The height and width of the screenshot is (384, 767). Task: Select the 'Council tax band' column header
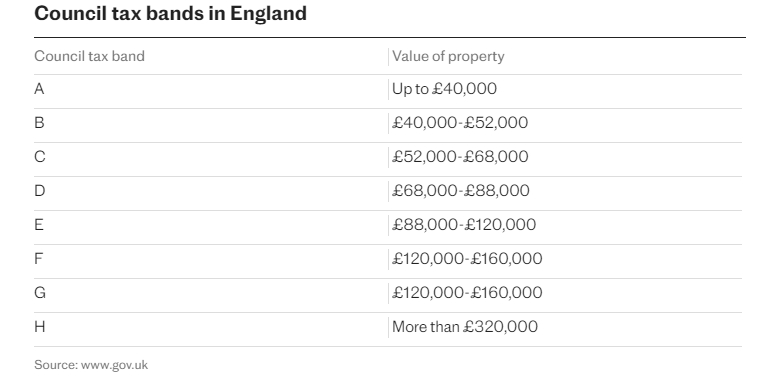pos(90,56)
